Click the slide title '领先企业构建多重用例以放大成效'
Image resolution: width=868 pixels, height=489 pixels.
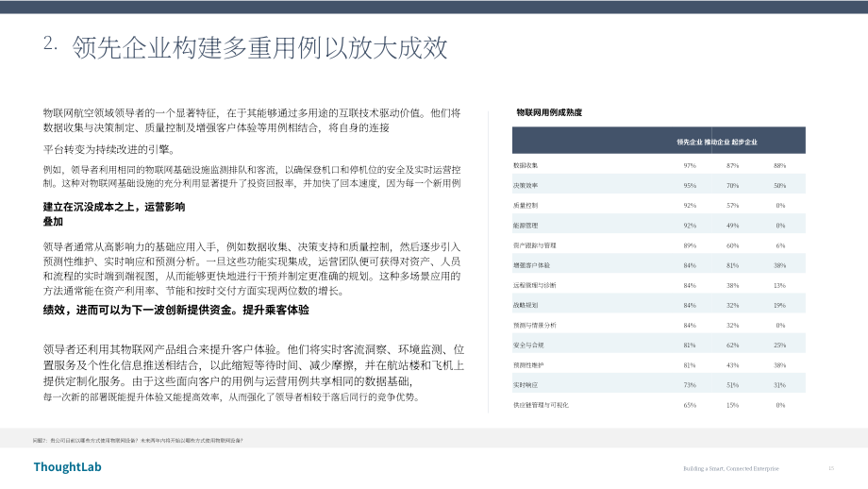coord(259,47)
